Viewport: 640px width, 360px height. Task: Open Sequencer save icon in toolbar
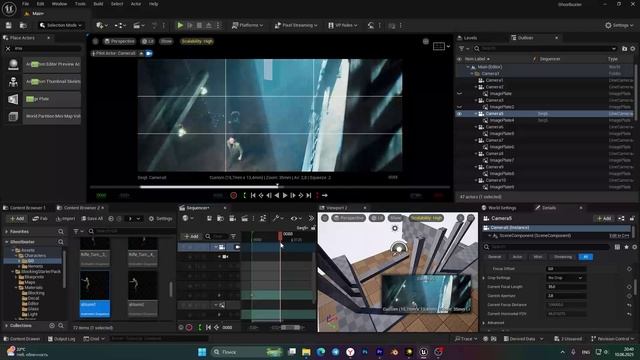209,218
